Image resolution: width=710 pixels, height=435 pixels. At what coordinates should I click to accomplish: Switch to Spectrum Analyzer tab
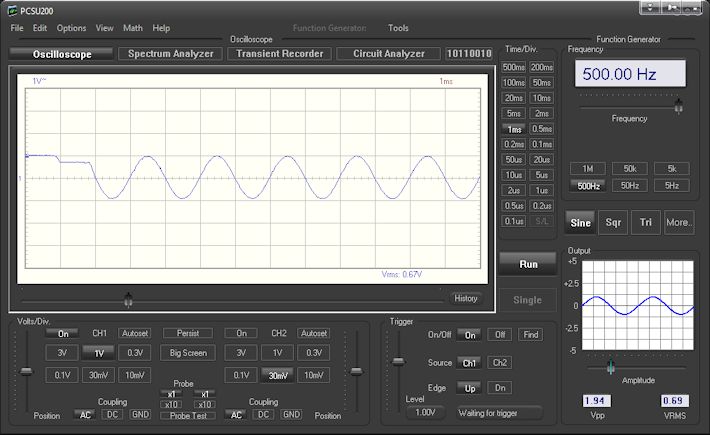(171, 54)
